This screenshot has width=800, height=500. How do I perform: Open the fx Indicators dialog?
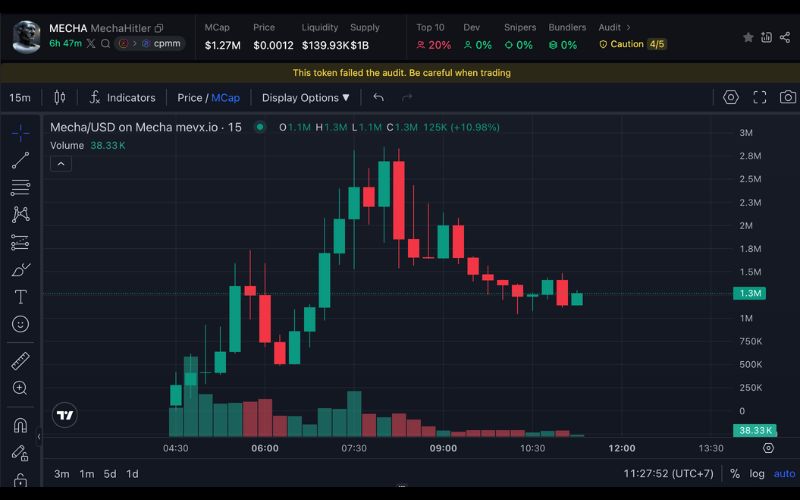pos(122,97)
